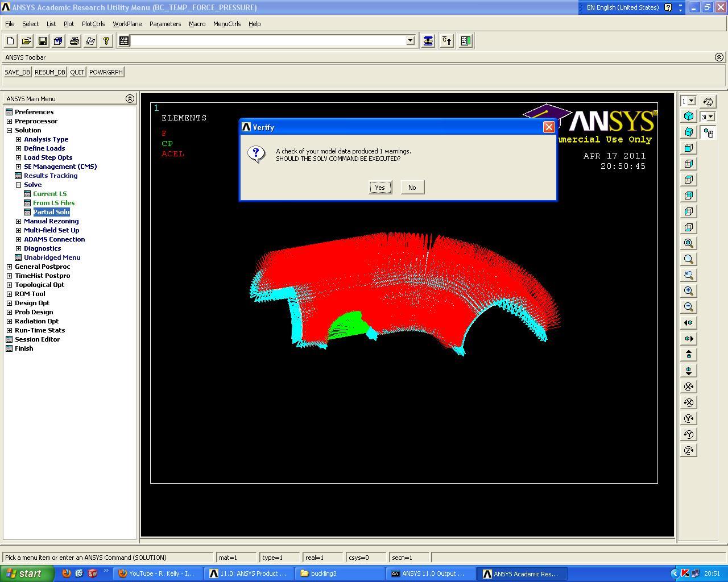Viewport: 728px width, 582px height.
Task: Pan model left with arrow icon
Action: (689, 323)
